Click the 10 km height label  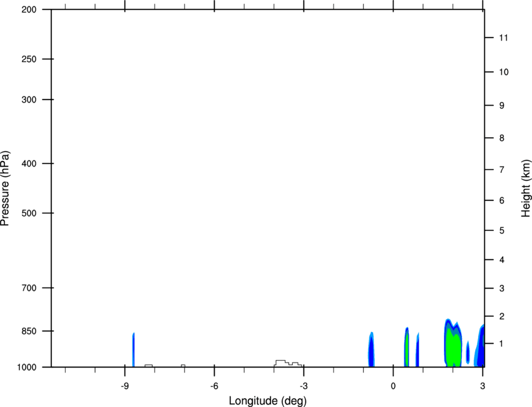pos(503,72)
